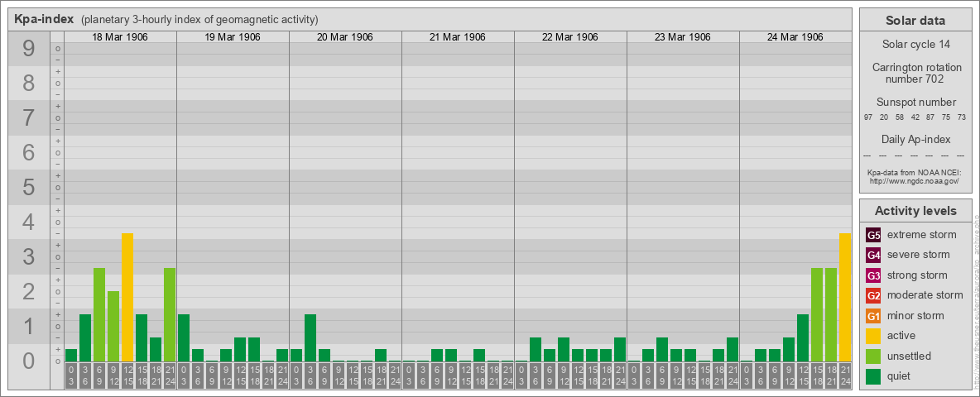
Task: Click the moderate storm legend label
Action: pyautogui.click(x=925, y=295)
